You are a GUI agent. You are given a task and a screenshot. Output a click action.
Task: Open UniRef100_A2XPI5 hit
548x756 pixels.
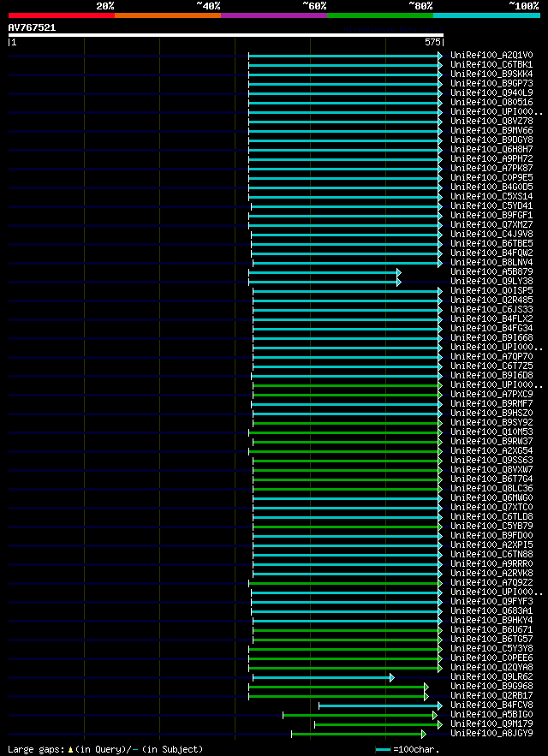point(491,545)
